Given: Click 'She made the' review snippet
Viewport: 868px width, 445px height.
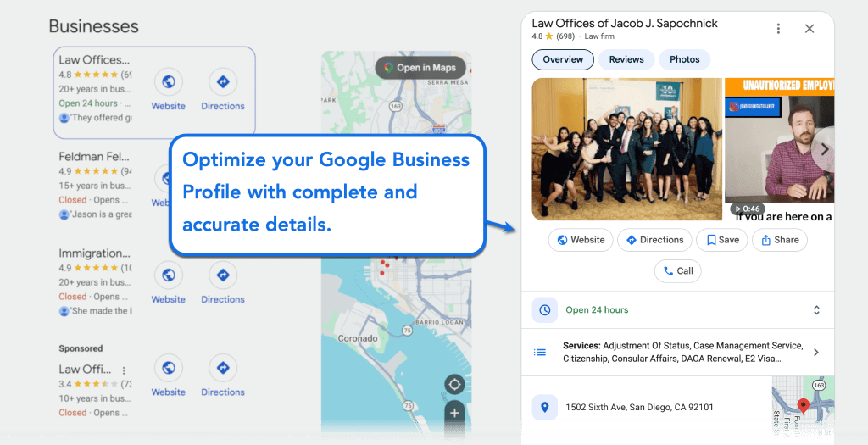Looking at the screenshot, I should (96, 311).
